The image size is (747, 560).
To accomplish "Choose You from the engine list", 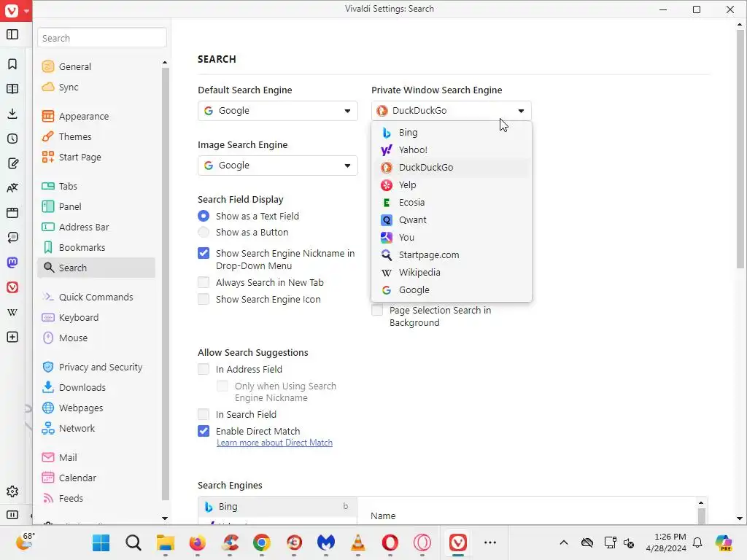I will click(451, 238).
